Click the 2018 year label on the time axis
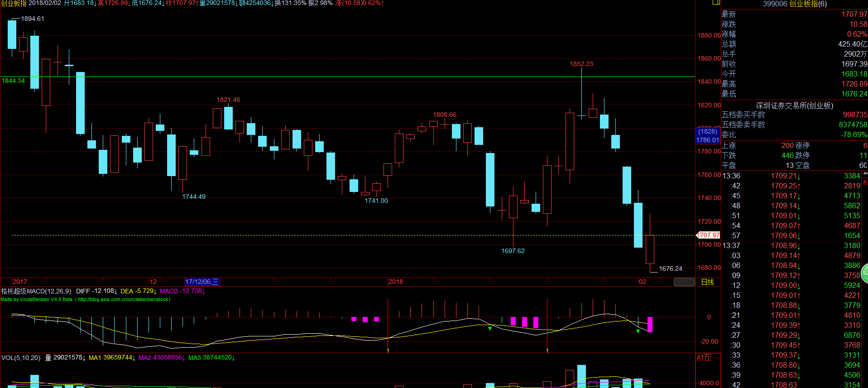868x388 pixels. click(x=395, y=282)
